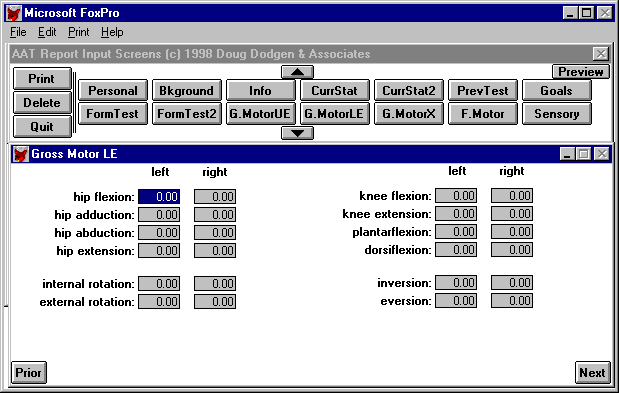Open the CurrStat screen
Image resolution: width=619 pixels, height=393 pixels.
335,90
